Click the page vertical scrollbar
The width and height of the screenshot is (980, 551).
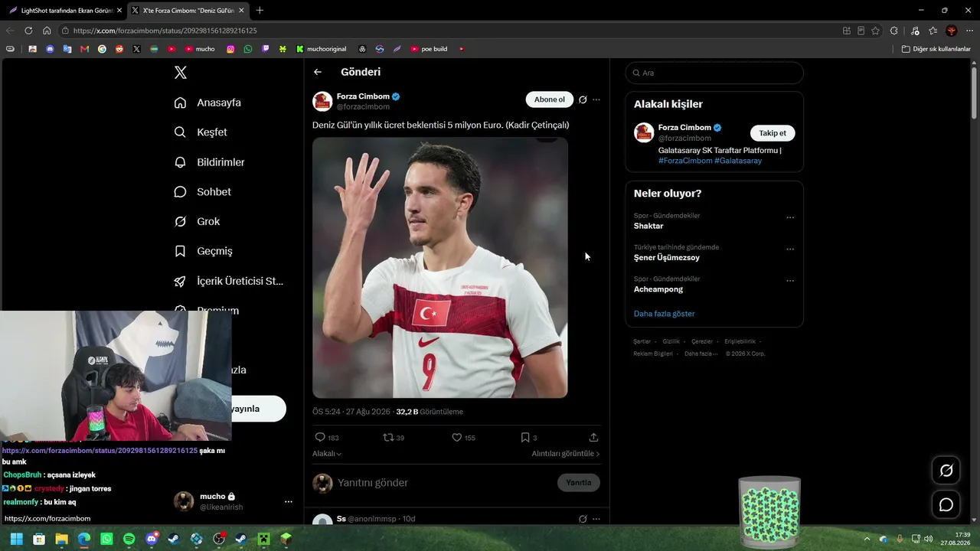click(975, 92)
